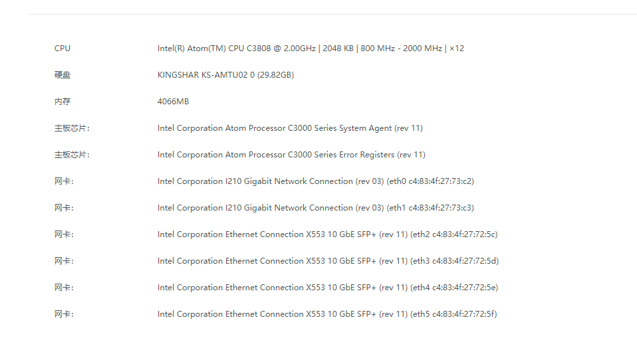Select the 4066MB memory value
This screenshot has height=364, width=637.
[x=174, y=102]
